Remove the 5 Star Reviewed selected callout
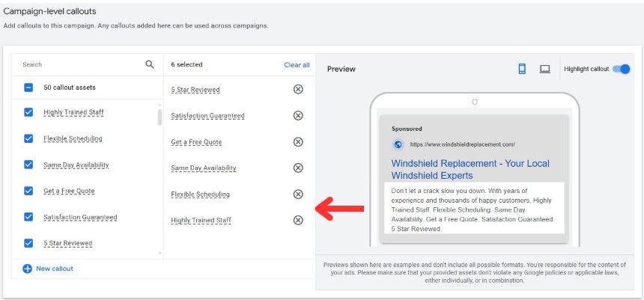Screen dimensions: 644x300 coord(298,90)
